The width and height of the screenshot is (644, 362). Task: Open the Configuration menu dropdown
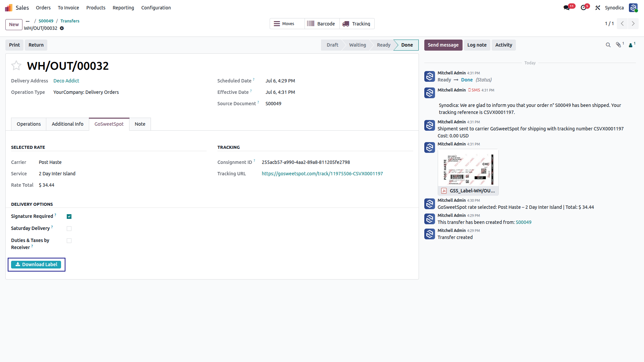pyautogui.click(x=156, y=8)
